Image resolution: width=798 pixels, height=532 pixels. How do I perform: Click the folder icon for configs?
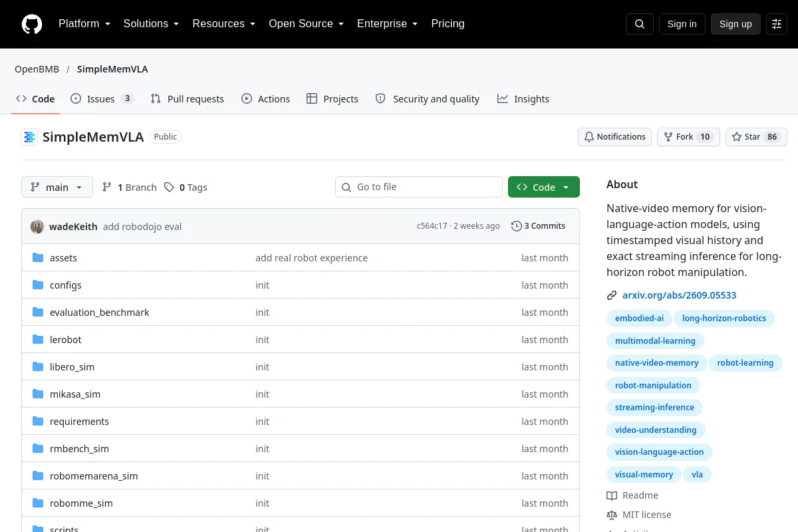click(38, 285)
